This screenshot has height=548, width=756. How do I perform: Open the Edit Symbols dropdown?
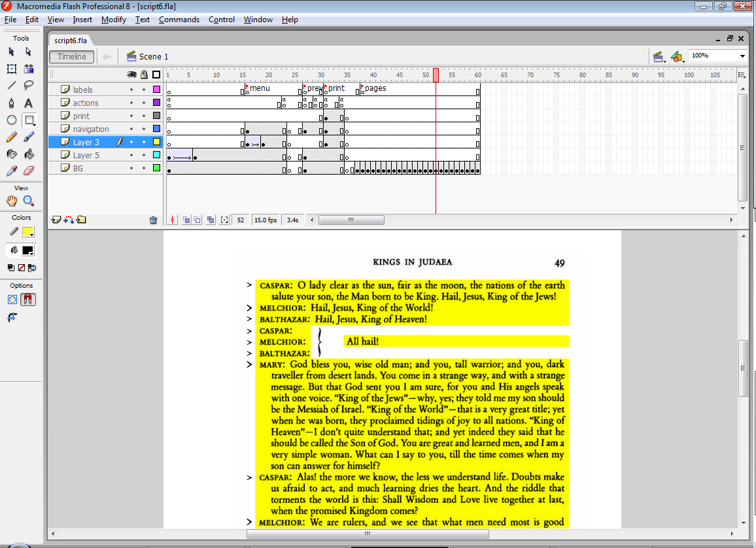click(x=678, y=58)
